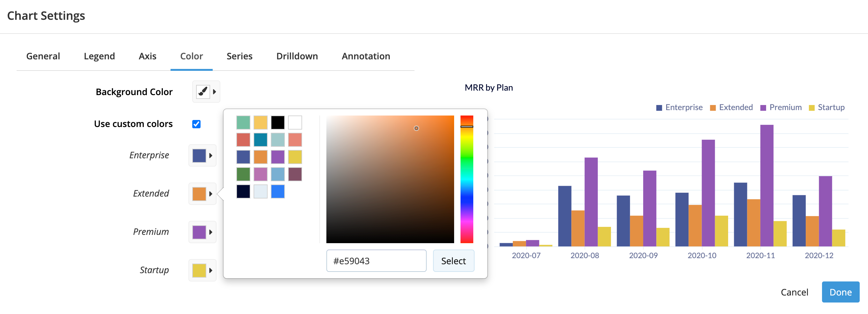Click the Enterprise bar for 2020-08
This screenshot has width=868, height=314.
(x=565, y=216)
